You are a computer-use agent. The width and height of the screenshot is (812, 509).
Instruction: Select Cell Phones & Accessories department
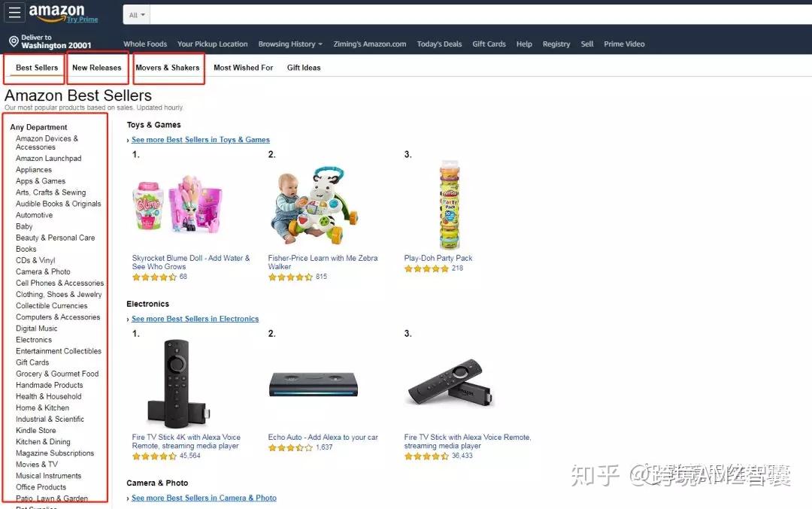coord(59,283)
